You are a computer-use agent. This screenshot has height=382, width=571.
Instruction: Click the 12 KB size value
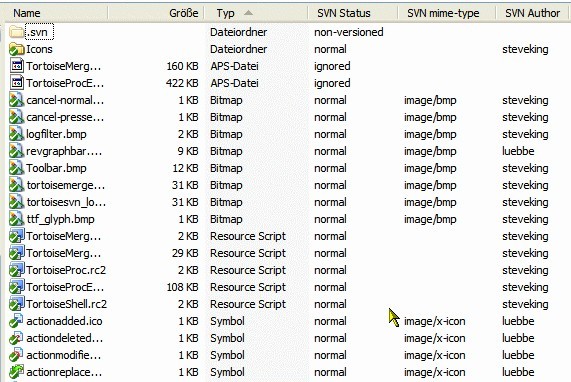pyautogui.click(x=185, y=168)
